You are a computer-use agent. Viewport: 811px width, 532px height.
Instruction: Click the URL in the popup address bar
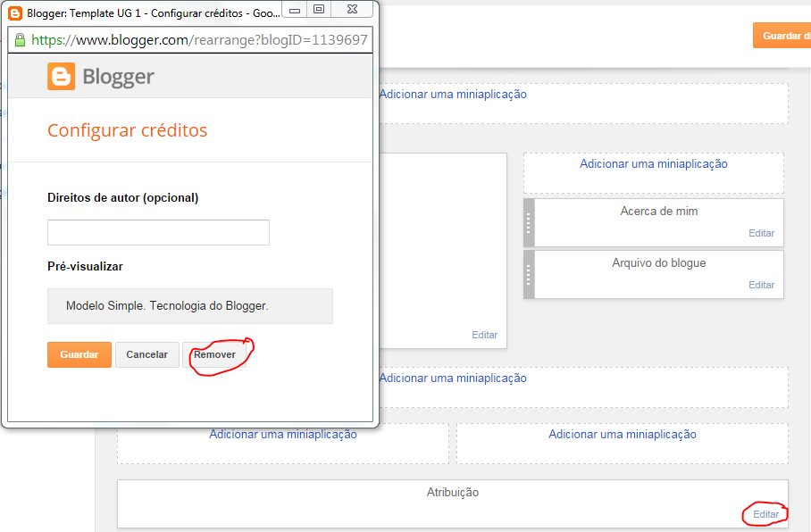pyautogui.click(x=199, y=40)
